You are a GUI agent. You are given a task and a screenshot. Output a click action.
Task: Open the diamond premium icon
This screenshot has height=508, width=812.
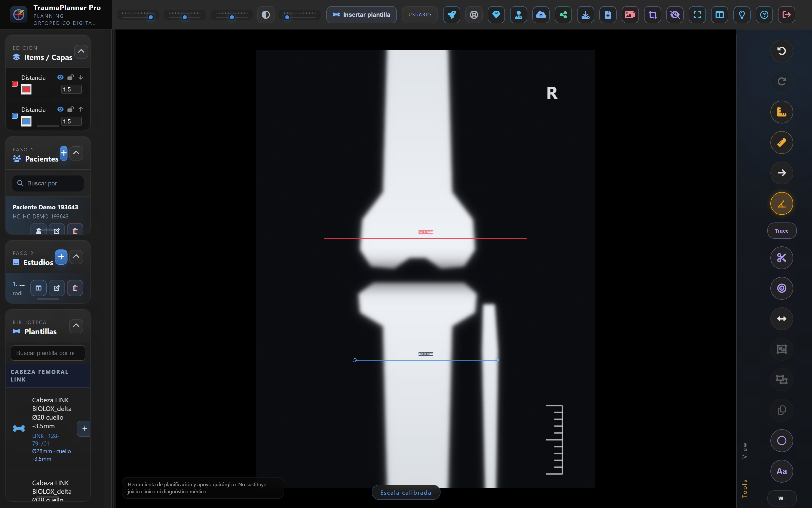click(x=496, y=15)
